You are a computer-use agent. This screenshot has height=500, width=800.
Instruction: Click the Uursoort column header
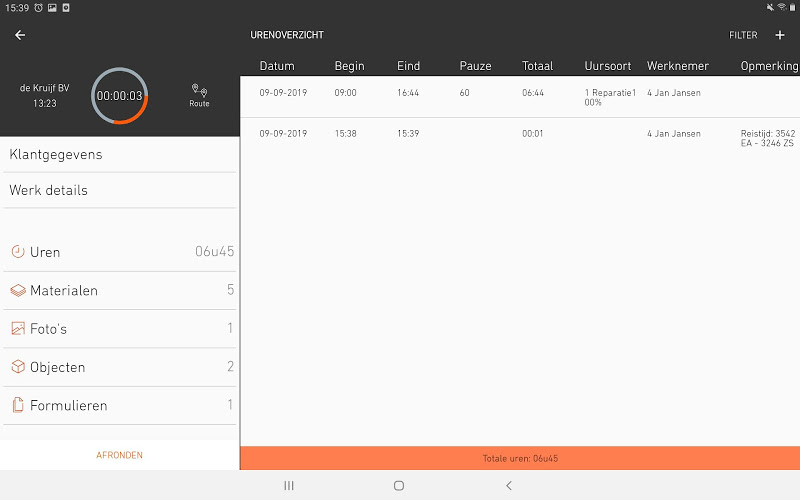[608, 66]
